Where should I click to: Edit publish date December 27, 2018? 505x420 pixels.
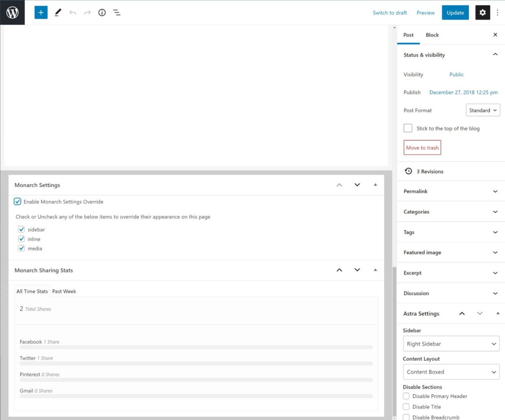click(464, 92)
